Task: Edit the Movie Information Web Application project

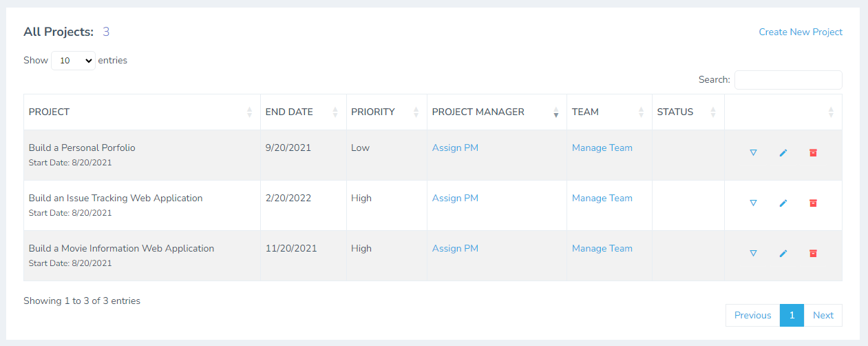Action: (x=783, y=253)
